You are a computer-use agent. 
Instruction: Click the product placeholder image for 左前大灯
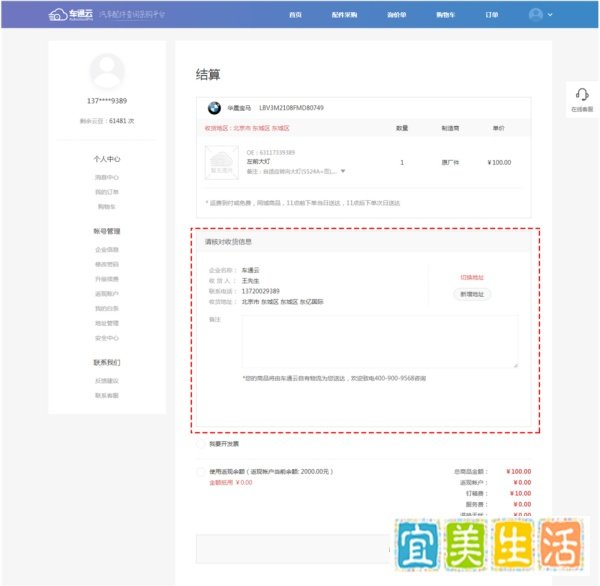(222, 162)
